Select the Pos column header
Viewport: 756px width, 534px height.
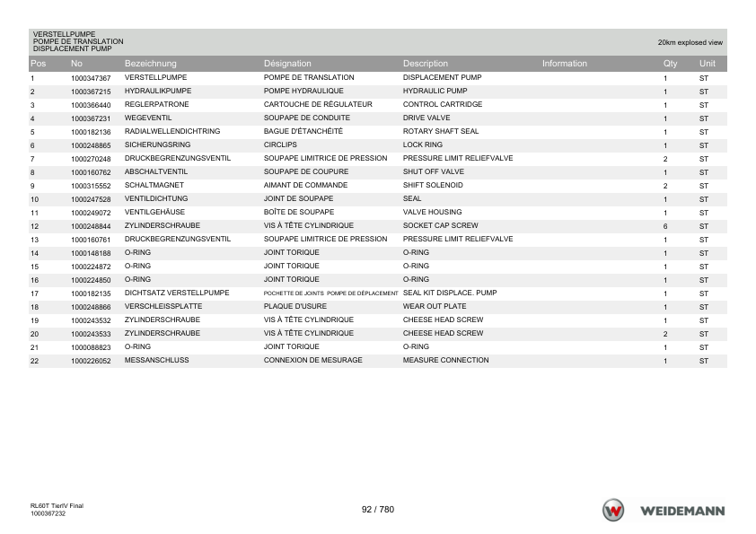(x=38, y=64)
